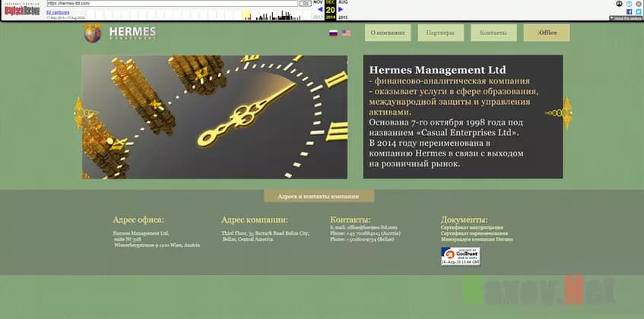Select AUG month in Wayback timeline
The height and width of the screenshot is (319, 644).
343,2
